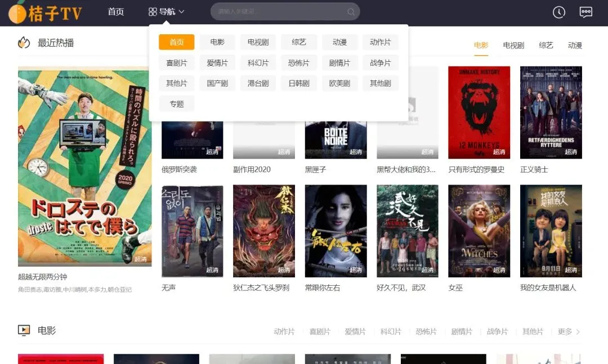This screenshot has height=364, width=608.
Task: Click the 桔子TV orange logo
Action: (x=45, y=12)
